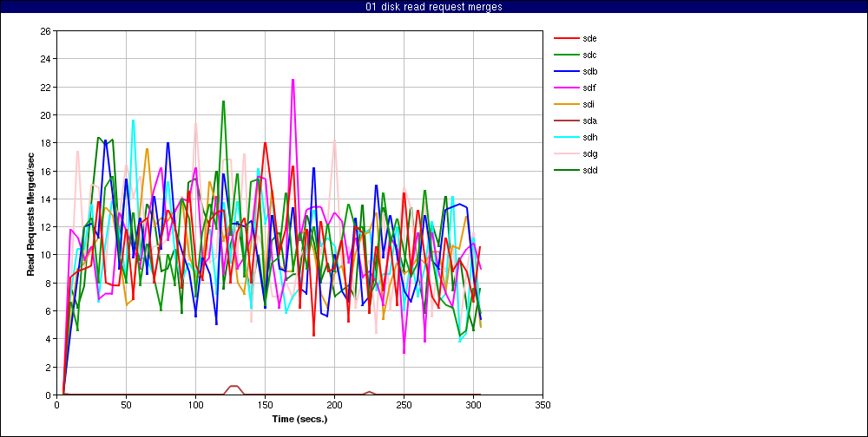Click the dark green swatch beside sdd
Screen dimensions: 868x437
[x=566, y=170]
